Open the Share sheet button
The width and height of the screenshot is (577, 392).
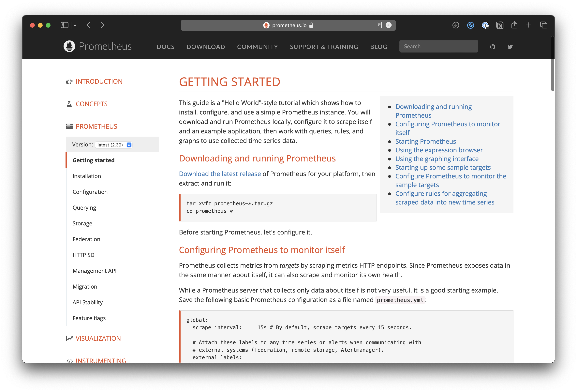pyautogui.click(x=514, y=25)
